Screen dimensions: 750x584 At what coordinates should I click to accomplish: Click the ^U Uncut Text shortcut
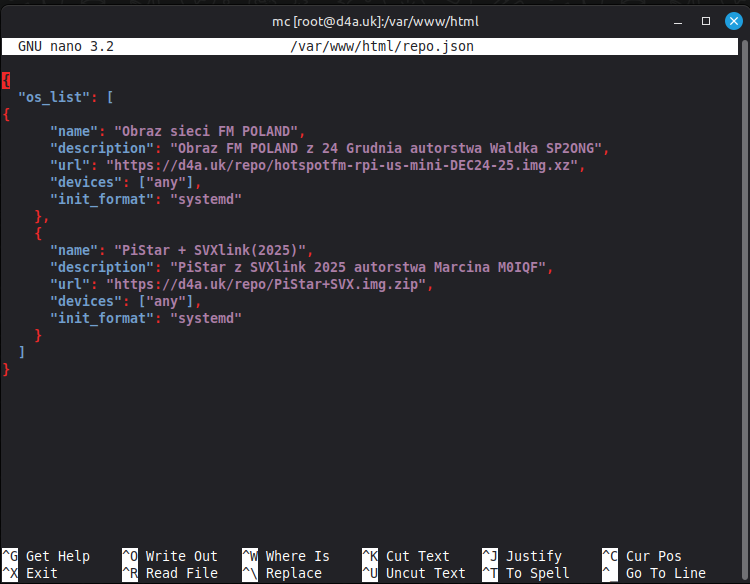pos(413,573)
